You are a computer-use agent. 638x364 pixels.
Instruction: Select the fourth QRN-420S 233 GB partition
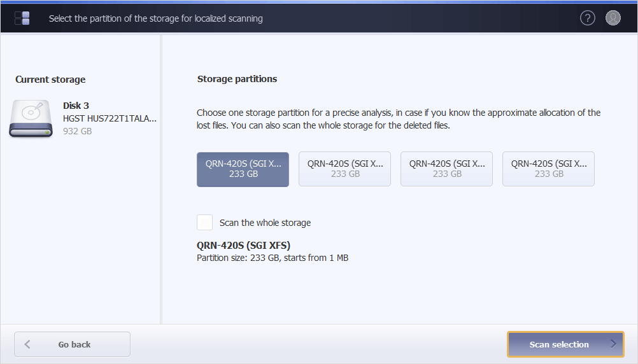(548, 169)
